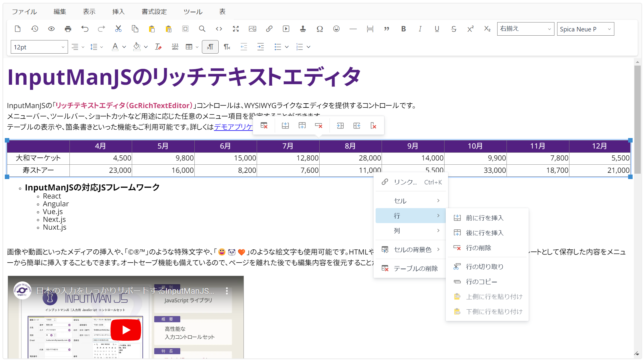
Task: Click delete column icon in floating toolbar
Action: [x=373, y=125]
